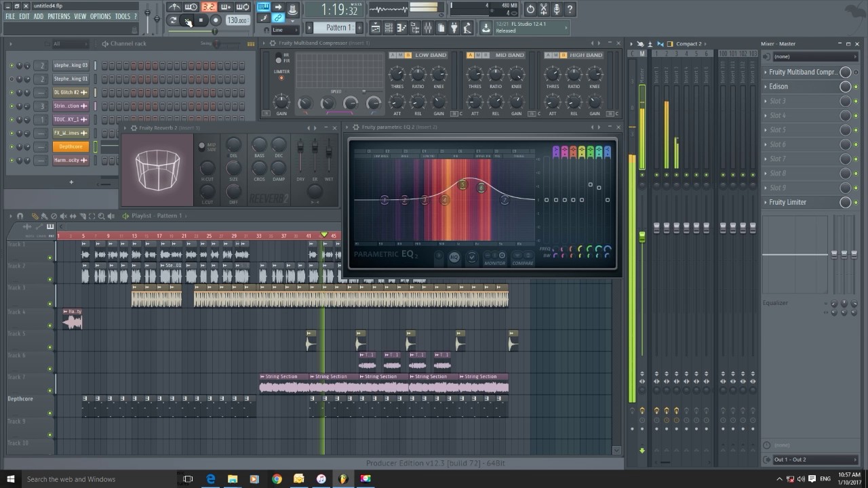Open Slot 3 in mixer effects
The image size is (868, 488).
(x=800, y=101)
